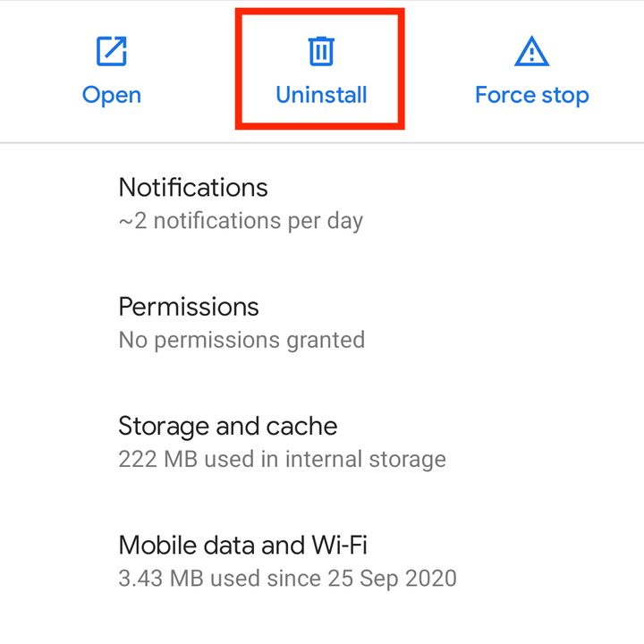Select the "No permissions granted" summary text
The height and width of the screenshot is (644, 644).
pos(241,340)
